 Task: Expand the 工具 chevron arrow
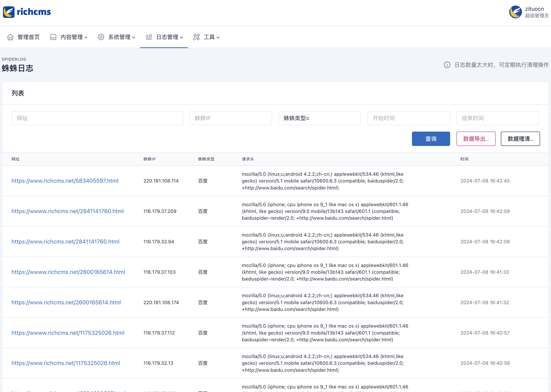coord(218,37)
